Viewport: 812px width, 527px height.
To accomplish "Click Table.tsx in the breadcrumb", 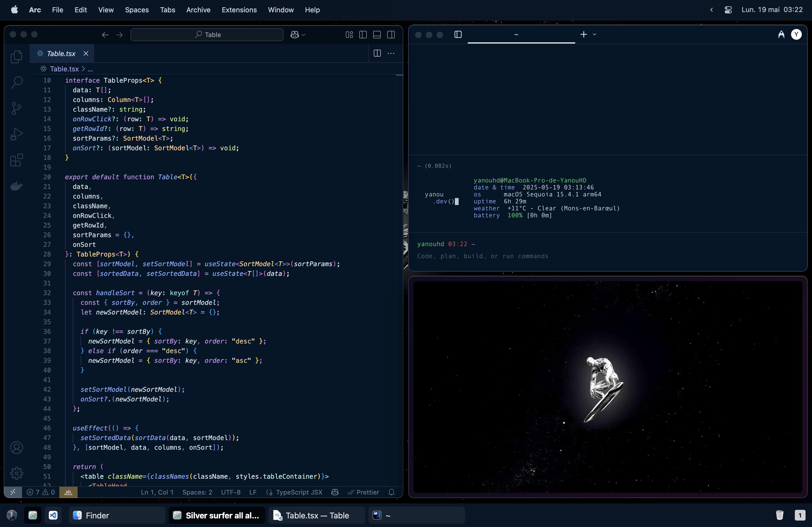I will [x=64, y=69].
